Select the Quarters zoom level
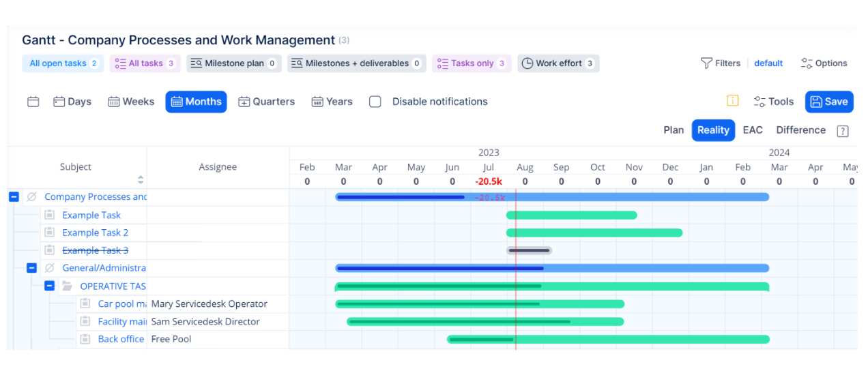The height and width of the screenshot is (386, 868). coord(266,102)
